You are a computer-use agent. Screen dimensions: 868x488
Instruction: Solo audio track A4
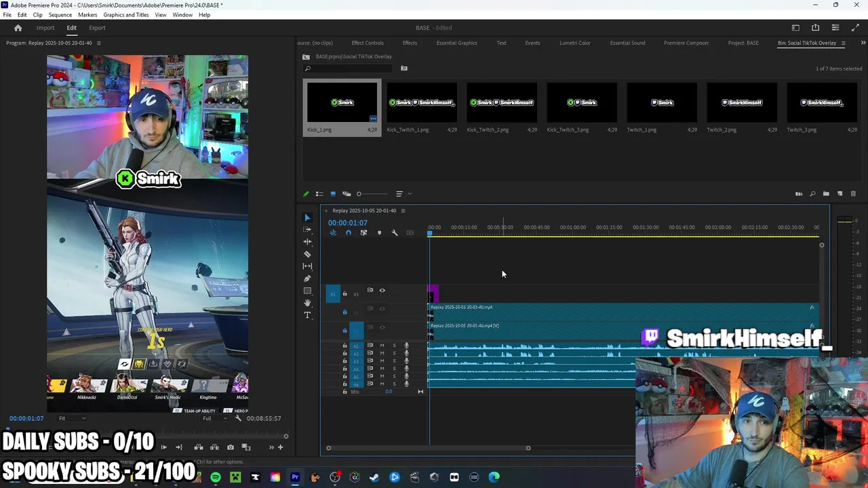point(394,368)
